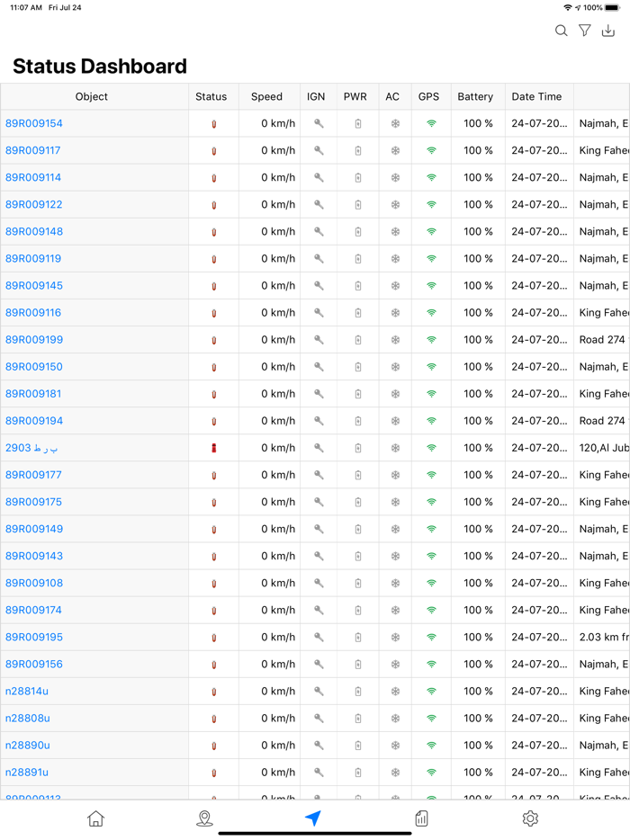Viewport: 630px width, 840px height.
Task: Click ignition key icon for 89R009156
Action: click(x=319, y=665)
